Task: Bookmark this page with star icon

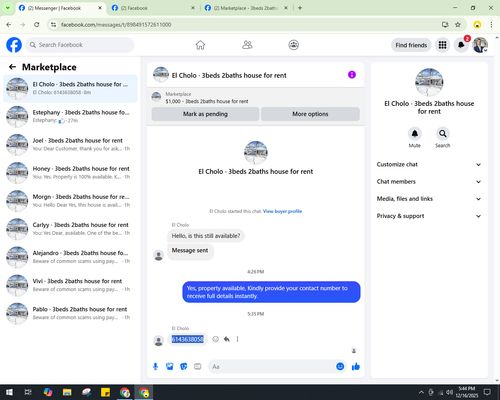Action: 458,24
